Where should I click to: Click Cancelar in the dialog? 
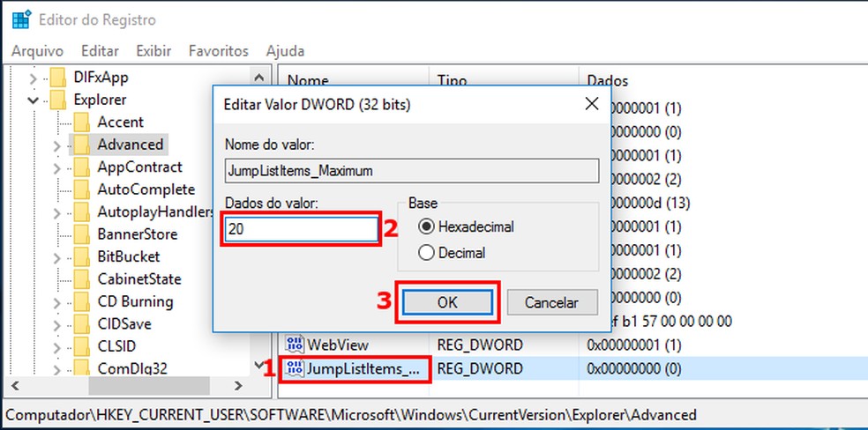click(552, 302)
